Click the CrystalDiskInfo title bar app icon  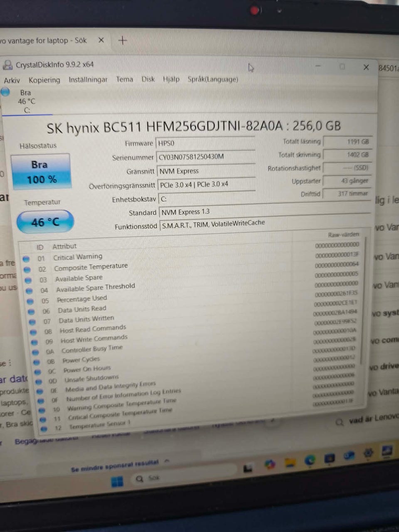click(x=7, y=64)
